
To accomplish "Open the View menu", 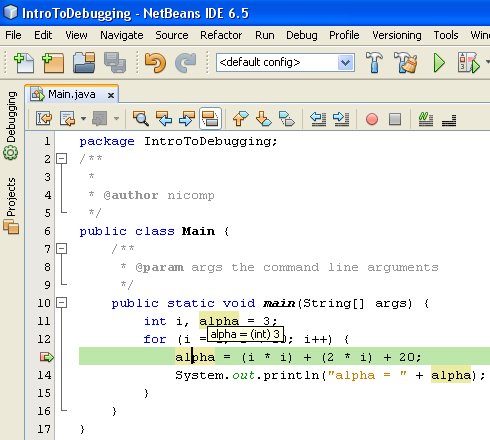I will (76, 35).
